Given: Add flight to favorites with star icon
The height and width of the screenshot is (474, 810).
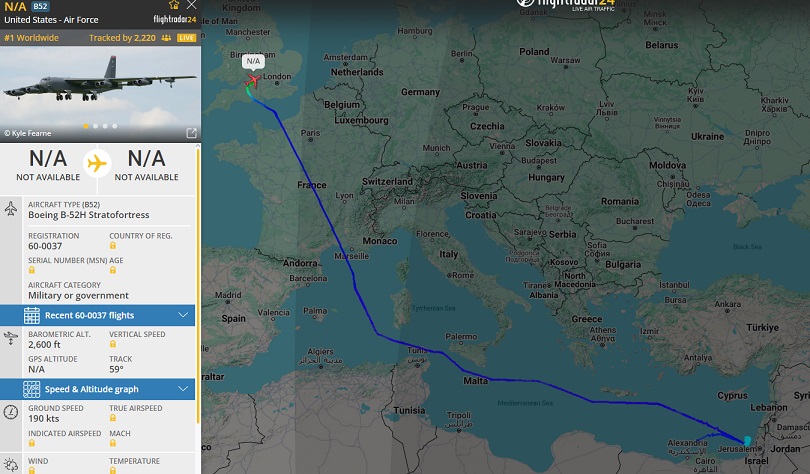Looking at the screenshot, I should (175, 5).
